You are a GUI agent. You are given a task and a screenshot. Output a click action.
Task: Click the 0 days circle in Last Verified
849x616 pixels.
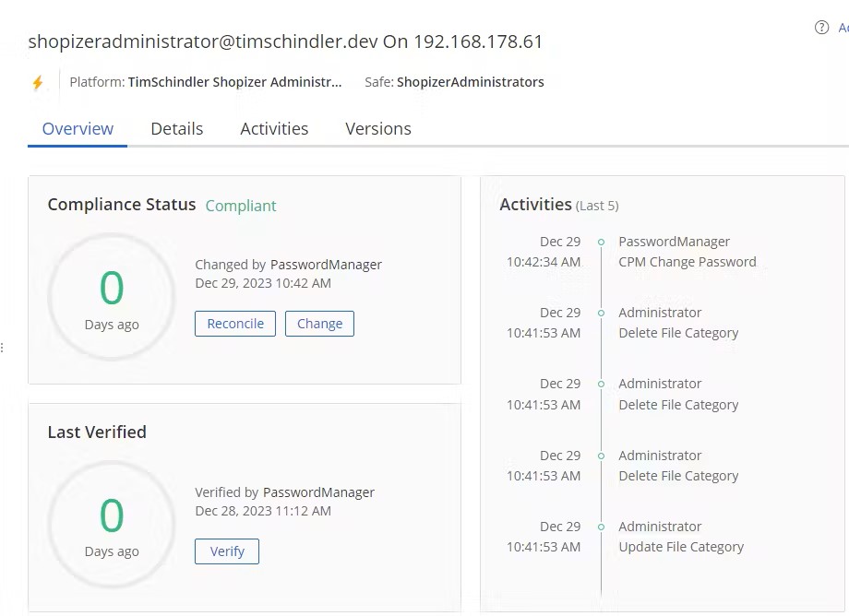tap(112, 524)
